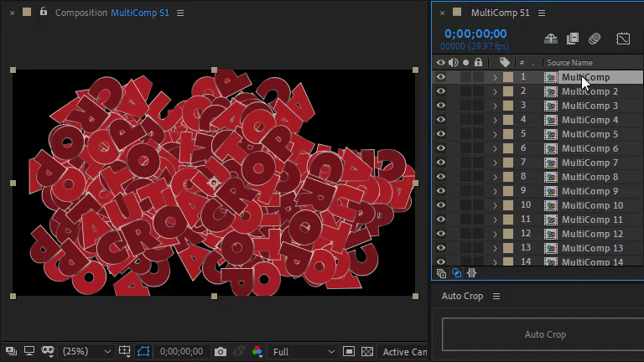
Task: Take a snapshot with the camera icon
Action: pyautogui.click(x=221, y=352)
